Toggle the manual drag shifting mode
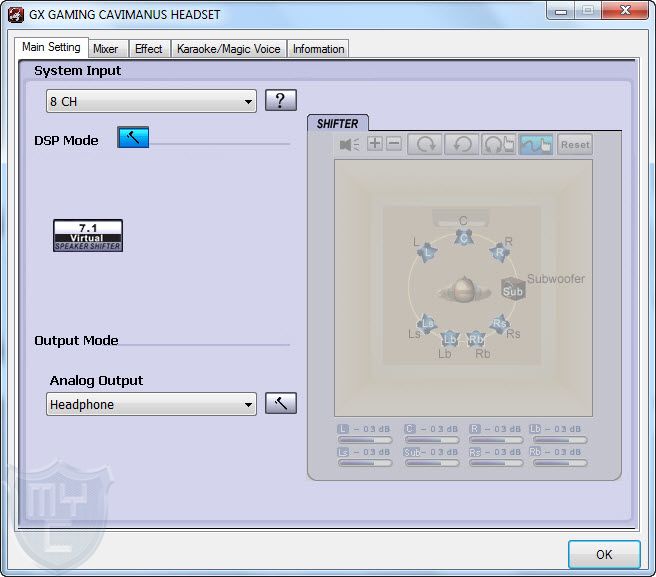The width and height of the screenshot is (656, 577). coord(536,144)
